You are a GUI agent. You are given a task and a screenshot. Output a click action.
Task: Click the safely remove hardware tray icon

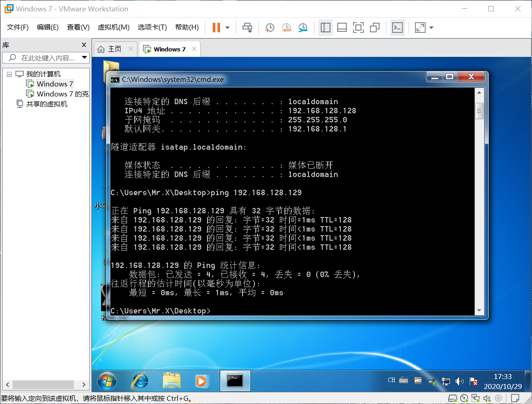pyautogui.click(x=432, y=382)
